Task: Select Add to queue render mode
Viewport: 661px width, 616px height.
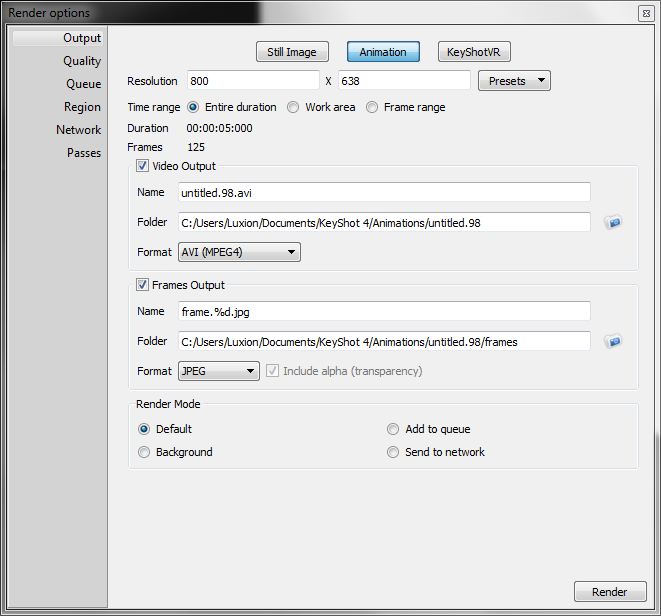Action: 393,429
